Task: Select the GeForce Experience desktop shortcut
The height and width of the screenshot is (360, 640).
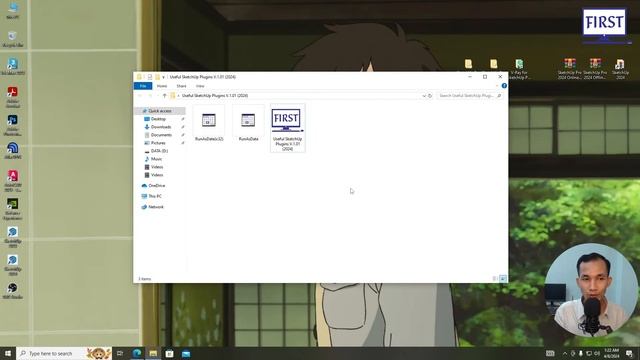Action: click(x=13, y=209)
